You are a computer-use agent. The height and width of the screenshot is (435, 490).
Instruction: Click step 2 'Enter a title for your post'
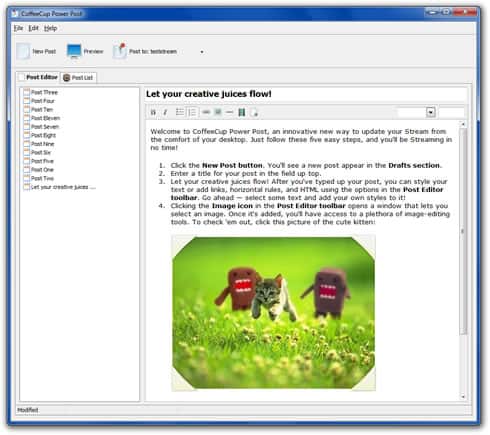246,173
